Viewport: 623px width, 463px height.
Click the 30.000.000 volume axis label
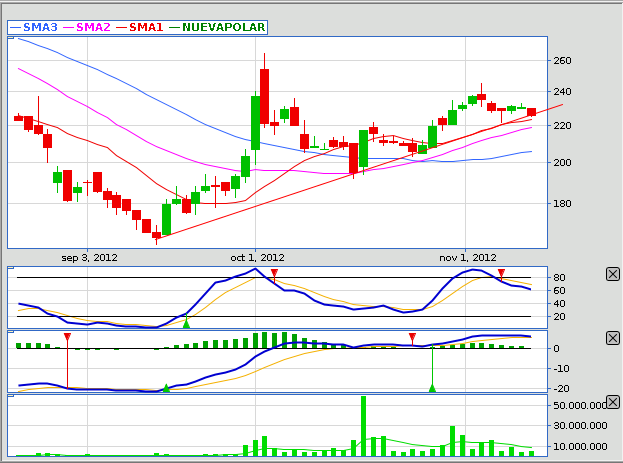point(580,425)
